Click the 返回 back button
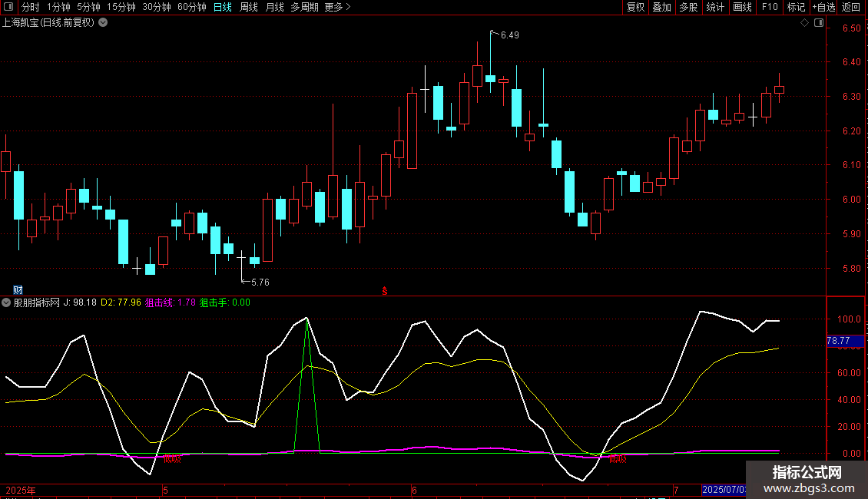 (851, 7)
